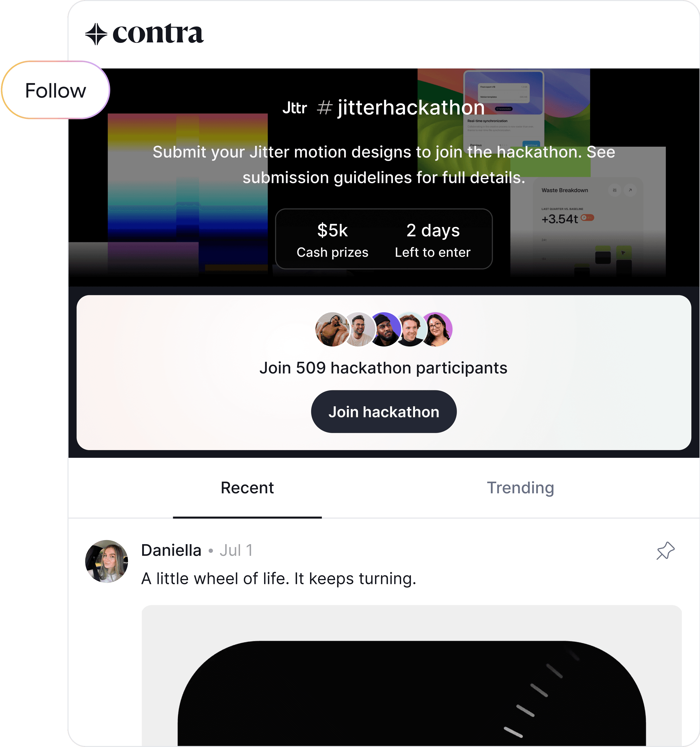Click the Follow button
Screen dimensions: 700x747
pos(56,90)
